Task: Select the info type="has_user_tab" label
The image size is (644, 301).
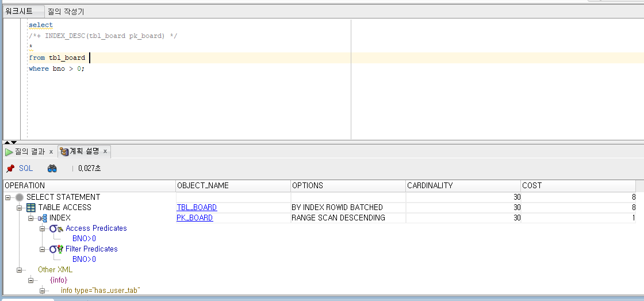Action: coord(101,291)
